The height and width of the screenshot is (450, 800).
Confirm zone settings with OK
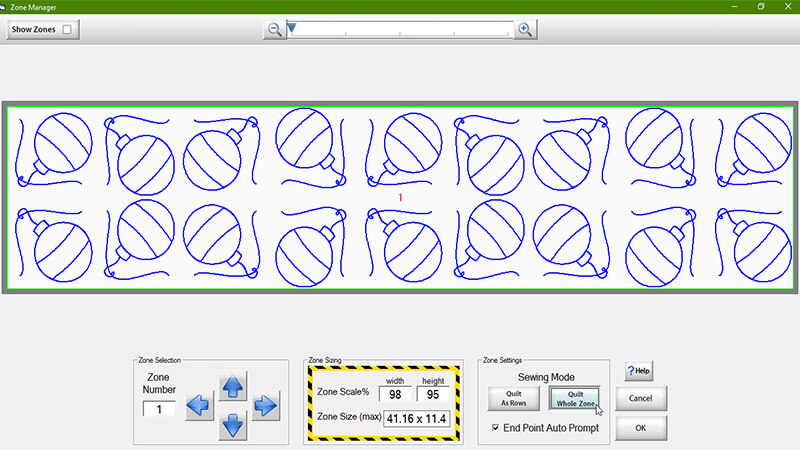click(640, 428)
